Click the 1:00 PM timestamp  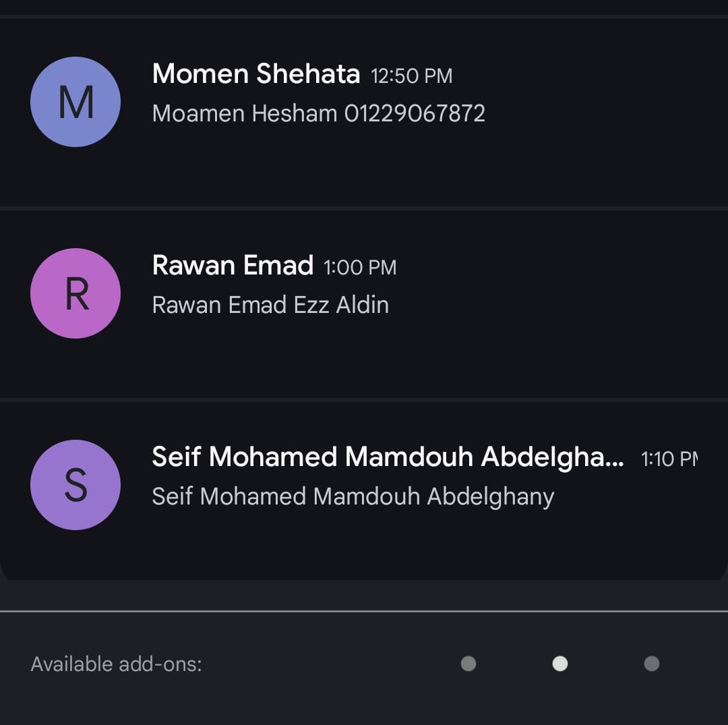pos(360,268)
